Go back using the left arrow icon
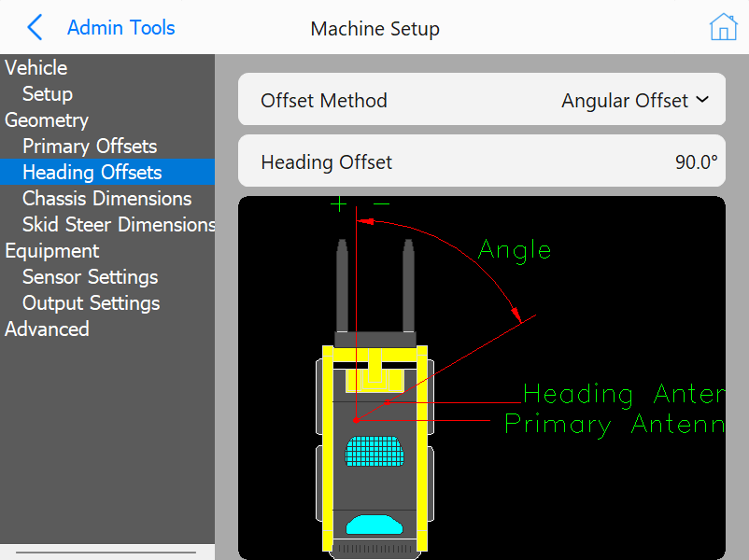 point(35,27)
